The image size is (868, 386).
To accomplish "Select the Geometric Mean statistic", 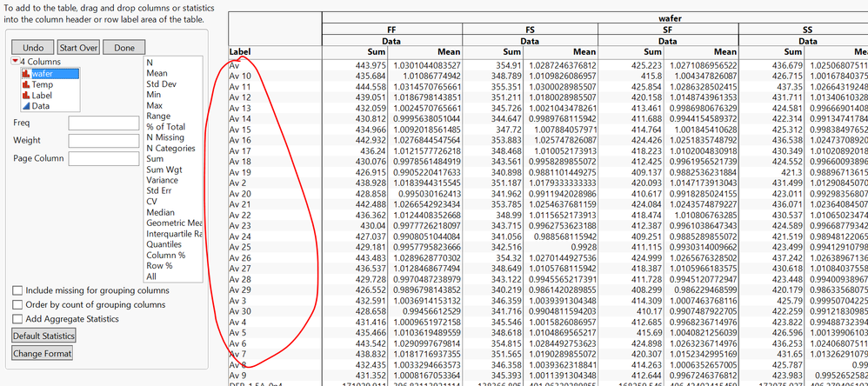I will point(174,223).
